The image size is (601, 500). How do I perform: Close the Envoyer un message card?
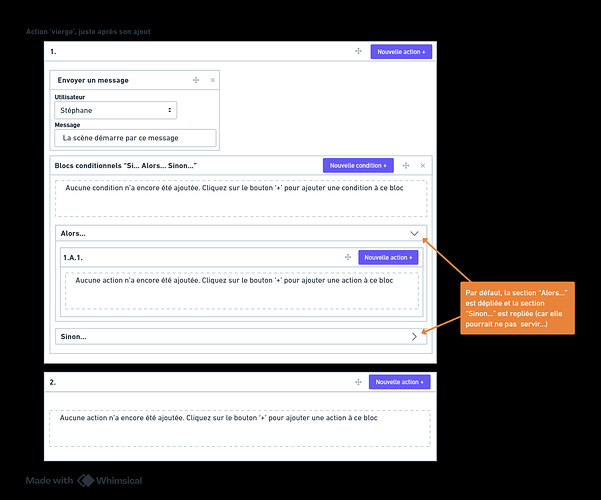point(212,80)
